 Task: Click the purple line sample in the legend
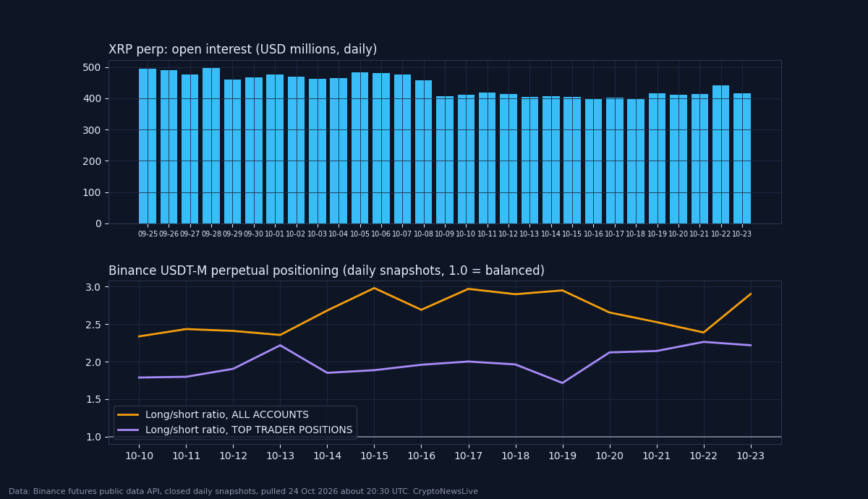[128, 430]
